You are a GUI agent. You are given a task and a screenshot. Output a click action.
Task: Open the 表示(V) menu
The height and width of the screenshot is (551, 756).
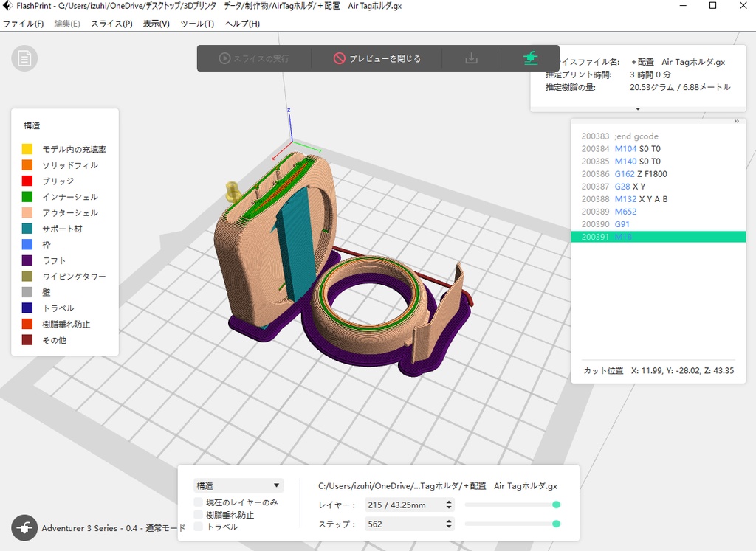point(157,24)
